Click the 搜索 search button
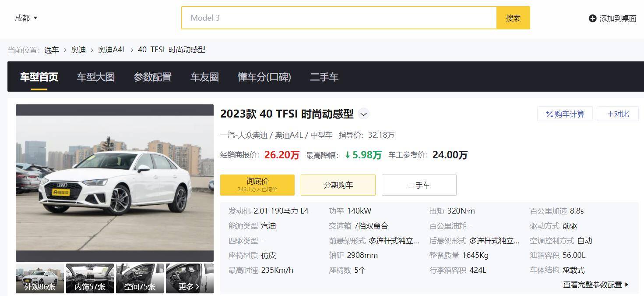This screenshot has height=296, width=644. point(513,18)
